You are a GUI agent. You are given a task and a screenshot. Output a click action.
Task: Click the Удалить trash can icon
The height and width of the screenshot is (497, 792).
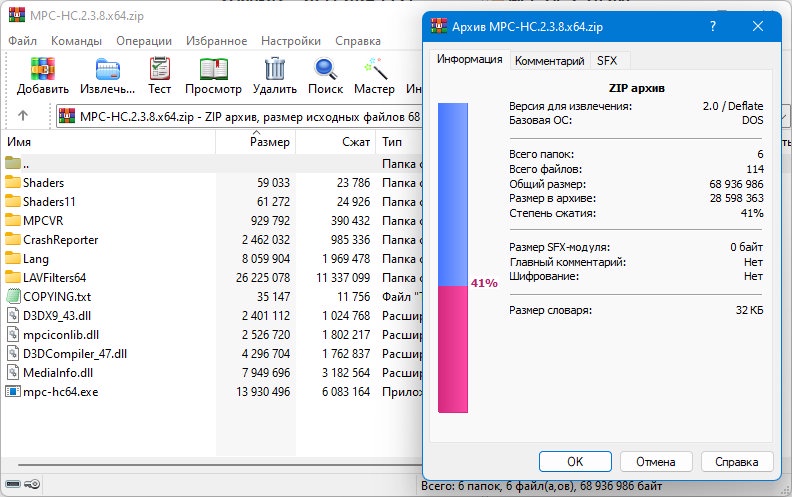coord(275,69)
